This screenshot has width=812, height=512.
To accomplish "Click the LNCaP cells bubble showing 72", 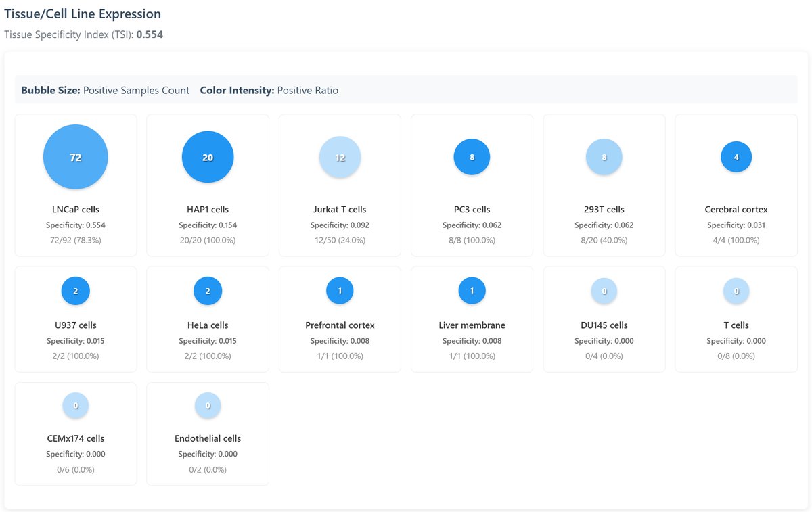I will pyautogui.click(x=76, y=157).
